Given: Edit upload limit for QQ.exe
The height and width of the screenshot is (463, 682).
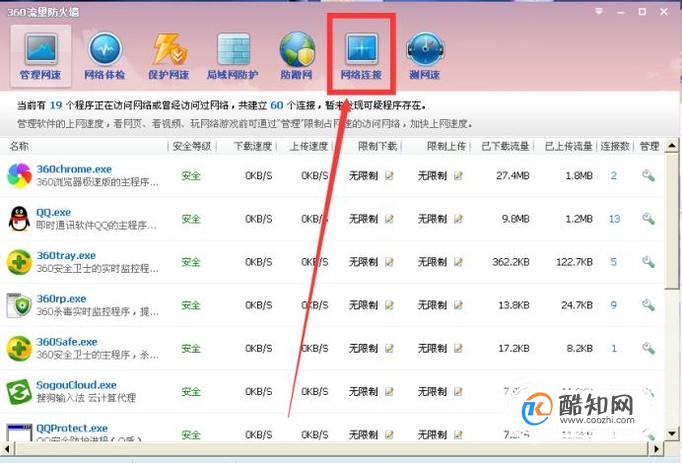Looking at the screenshot, I should [x=458, y=219].
